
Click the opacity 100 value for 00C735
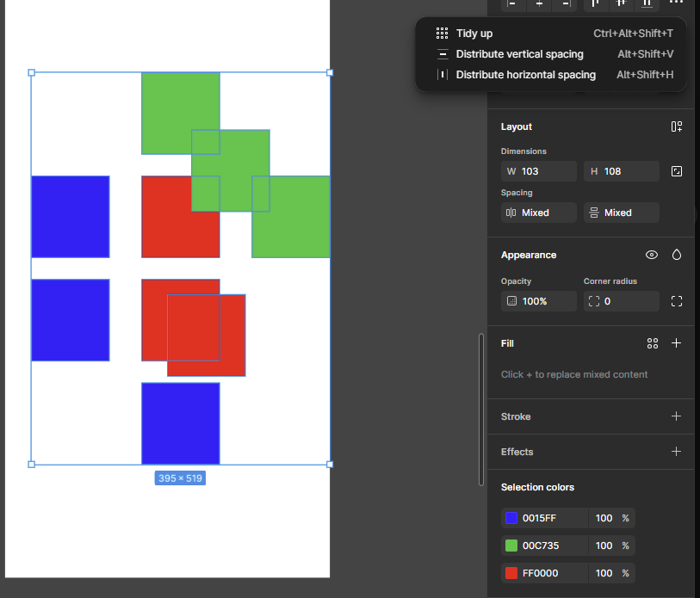(x=604, y=546)
